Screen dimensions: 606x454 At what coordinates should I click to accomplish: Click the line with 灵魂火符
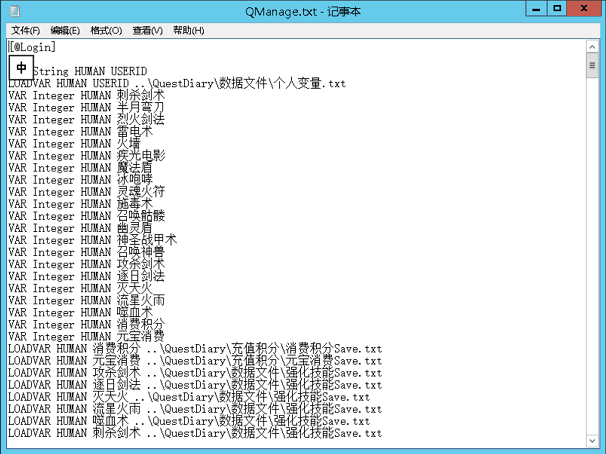point(87,192)
